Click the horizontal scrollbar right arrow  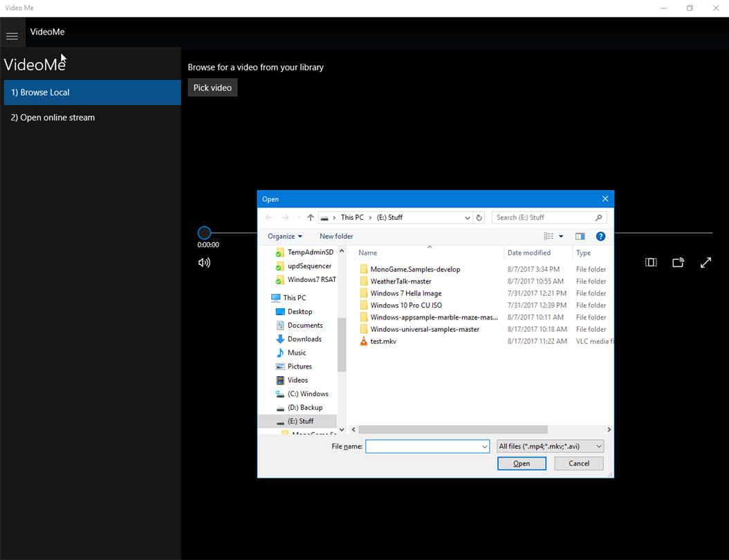coord(609,429)
